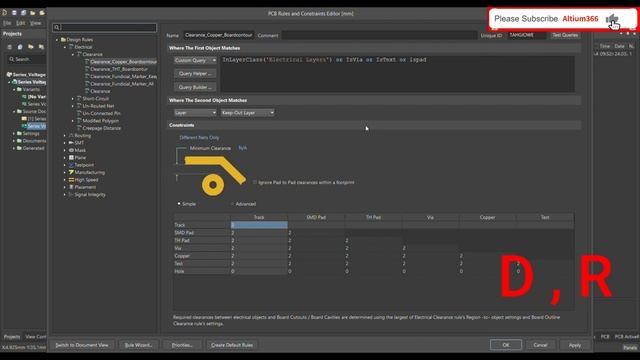Click the Open folder icon in main toolbar

pos(33,13)
